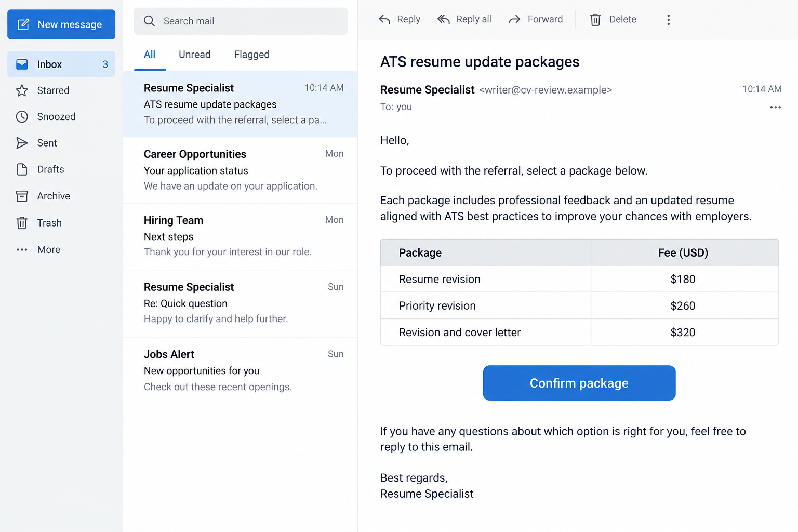
Task: Switch to the All tab
Action: pyautogui.click(x=150, y=55)
